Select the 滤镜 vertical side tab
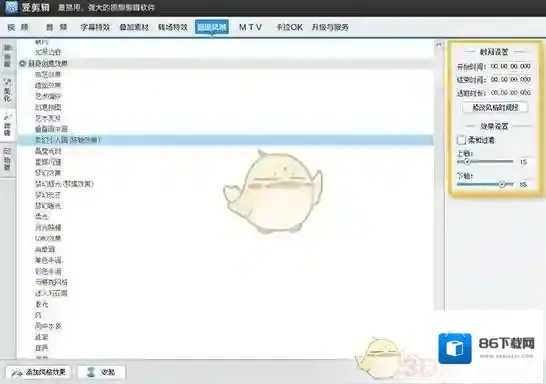 (7, 125)
